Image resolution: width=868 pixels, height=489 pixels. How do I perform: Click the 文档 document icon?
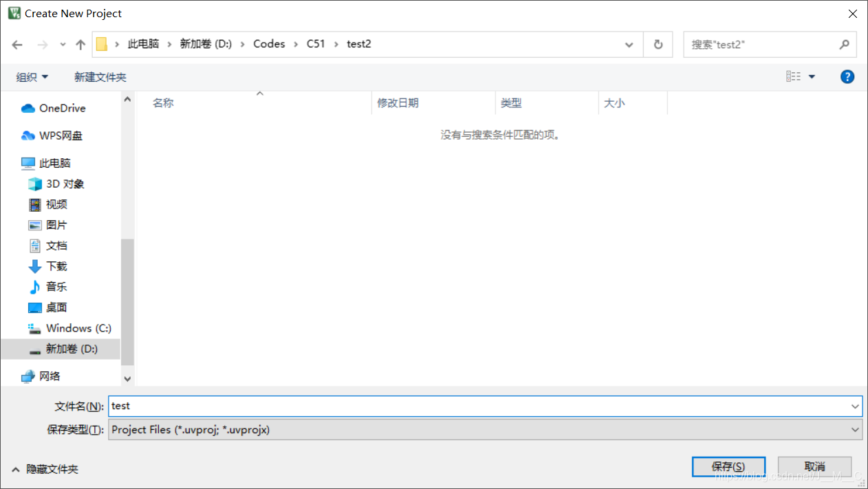(35, 246)
